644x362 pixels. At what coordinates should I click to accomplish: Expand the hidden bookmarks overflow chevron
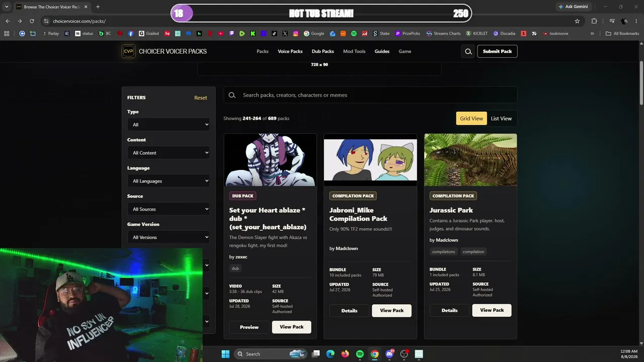tap(592, 34)
